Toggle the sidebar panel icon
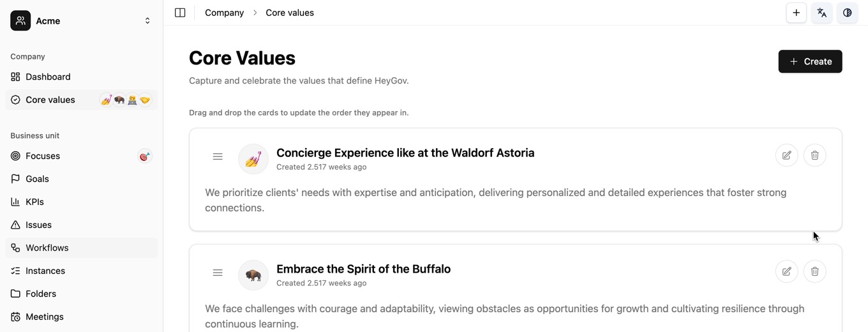This screenshot has width=868, height=332. [180, 13]
